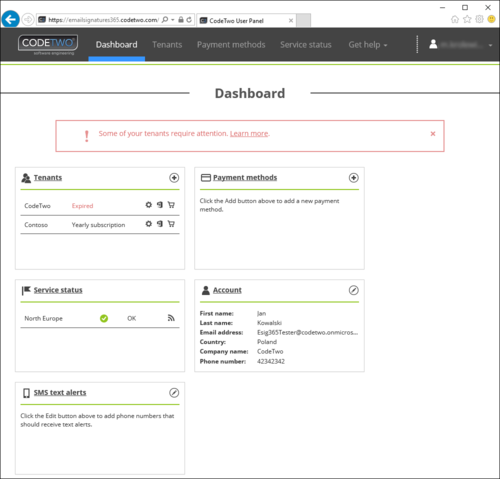Click the search magnifier in address bar
This screenshot has height=479, width=500.
(x=165, y=20)
